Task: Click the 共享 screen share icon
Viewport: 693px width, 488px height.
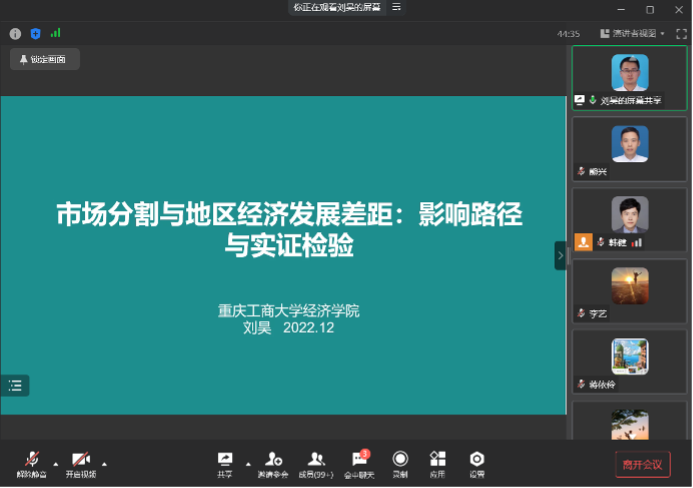Action: [x=225, y=463]
